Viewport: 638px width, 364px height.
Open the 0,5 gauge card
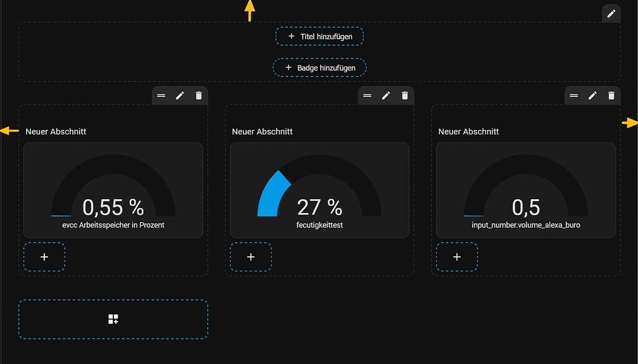click(x=526, y=190)
